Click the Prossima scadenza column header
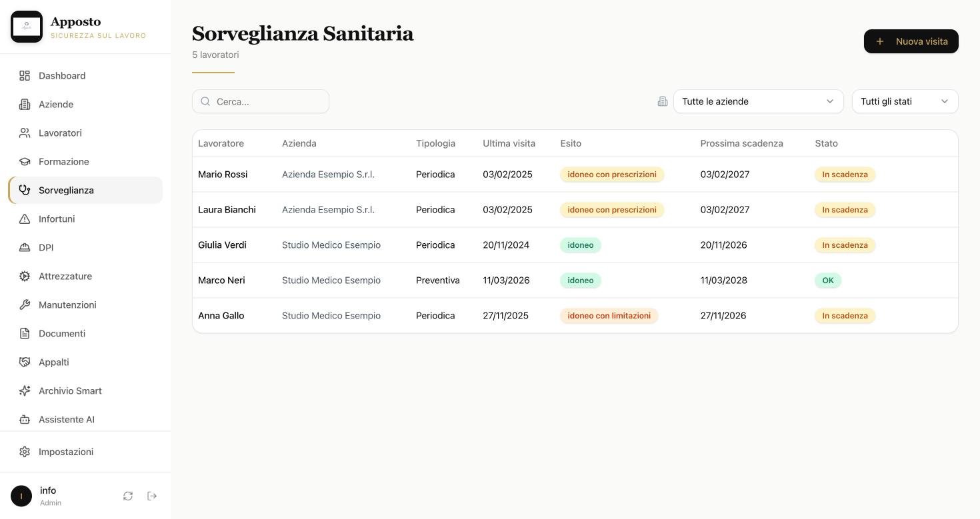980x519 pixels. click(741, 143)
